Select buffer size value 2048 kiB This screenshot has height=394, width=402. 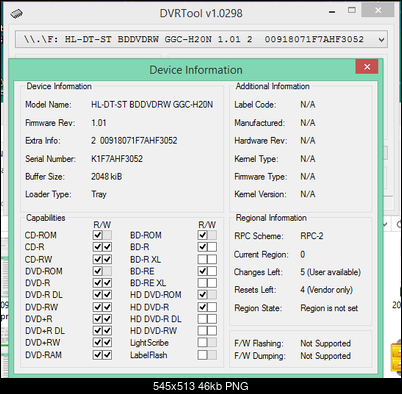coord(107,176)
